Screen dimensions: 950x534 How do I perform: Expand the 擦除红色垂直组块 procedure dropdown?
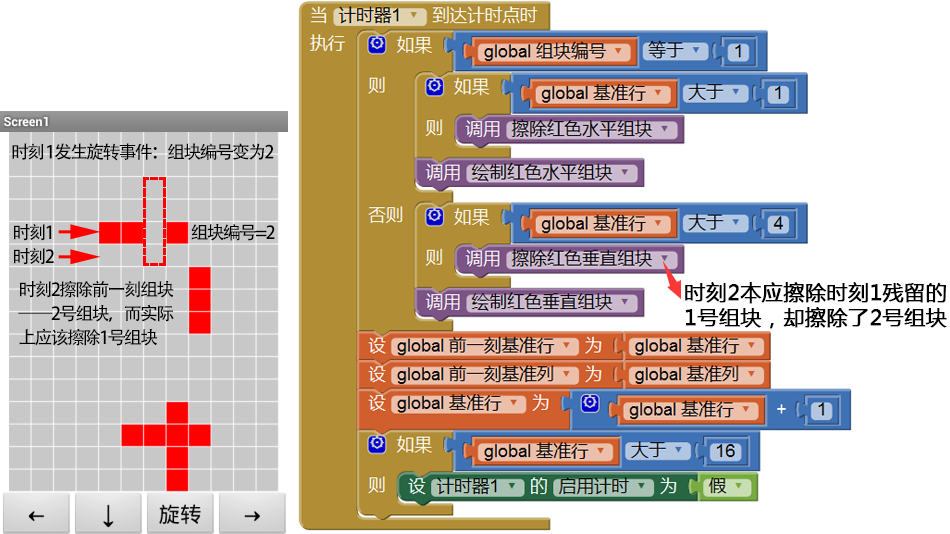click(x=668, y=259)
